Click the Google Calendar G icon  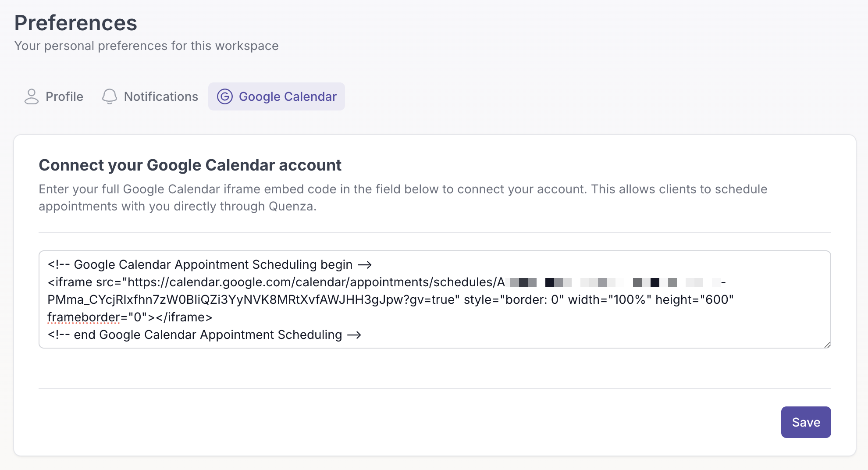(x=225, y=96)
